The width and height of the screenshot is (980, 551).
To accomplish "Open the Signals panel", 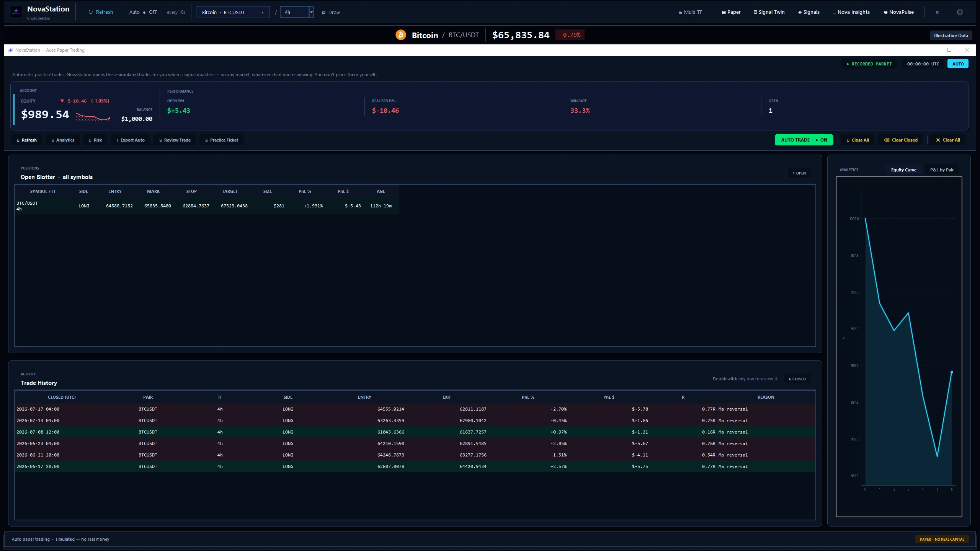I will tap(809, 12).
